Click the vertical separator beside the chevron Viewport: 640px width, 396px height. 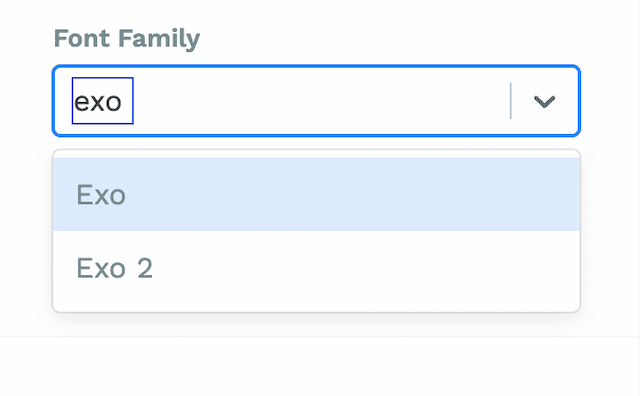point(511,101)
